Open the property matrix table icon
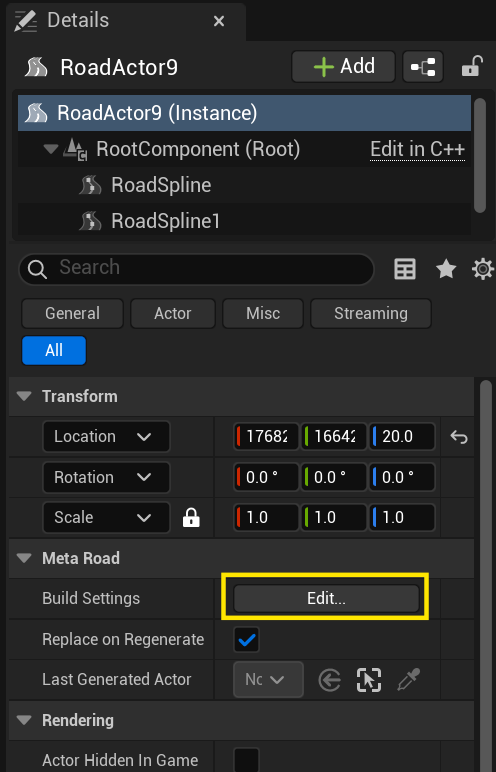Screen dimensions: 496x772 [405, 269]
